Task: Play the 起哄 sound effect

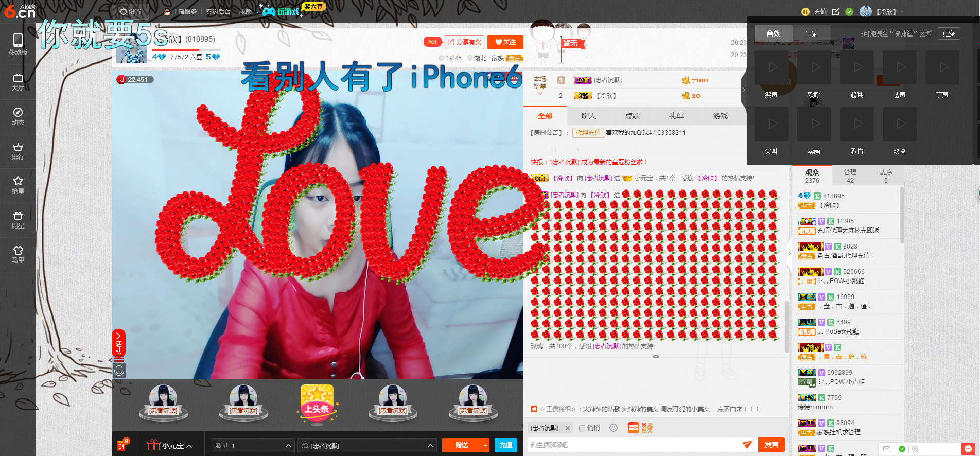Action: pyautogui.click(x=856, y=67)
